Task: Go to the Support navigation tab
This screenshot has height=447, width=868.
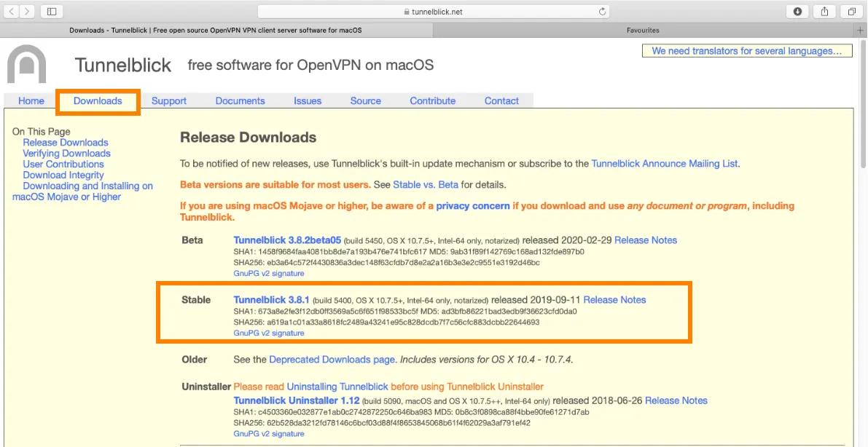Action: click(169, 100)
